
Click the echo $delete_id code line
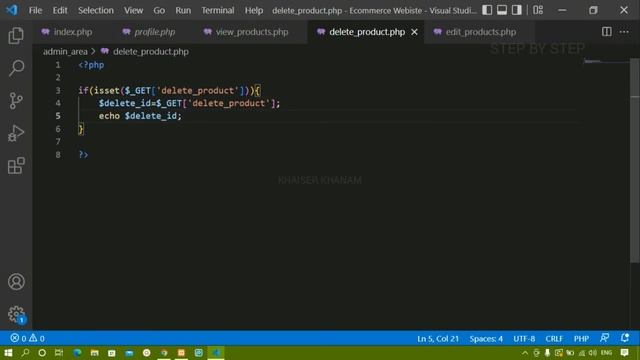(140, 116)
